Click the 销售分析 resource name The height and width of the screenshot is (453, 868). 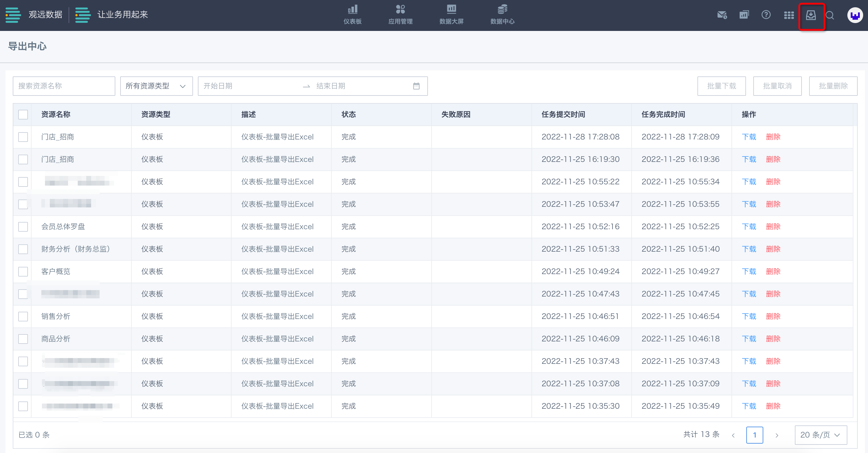click(56, 316)
